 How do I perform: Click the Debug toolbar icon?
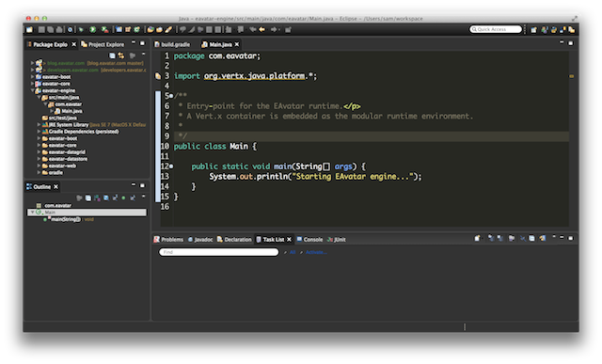point(82,29)
